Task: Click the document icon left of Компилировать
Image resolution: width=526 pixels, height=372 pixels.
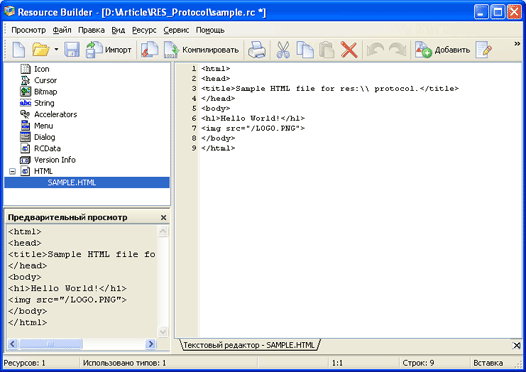Action: [x=150, y=50]
